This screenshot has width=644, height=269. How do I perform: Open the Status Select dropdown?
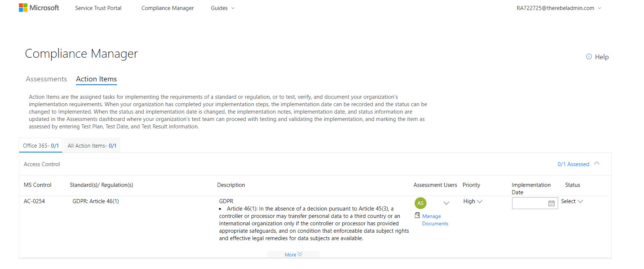[x=572, y=201]
